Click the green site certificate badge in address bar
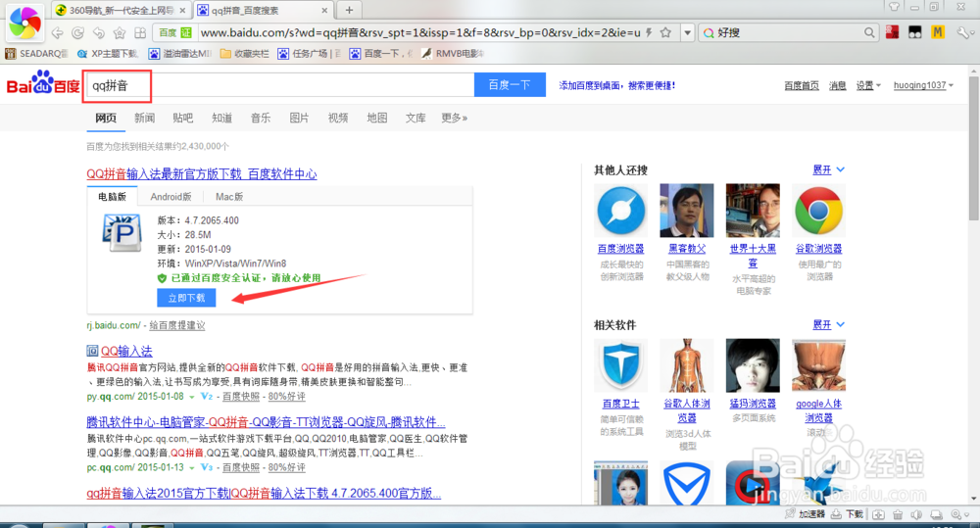The width and height of the screenshot is (980, 528). click(x=185, y=32)
